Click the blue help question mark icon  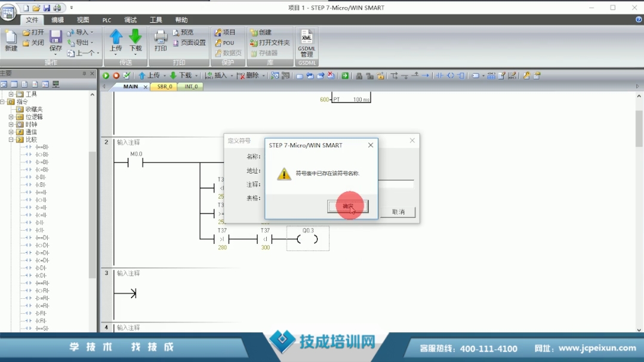639,19
